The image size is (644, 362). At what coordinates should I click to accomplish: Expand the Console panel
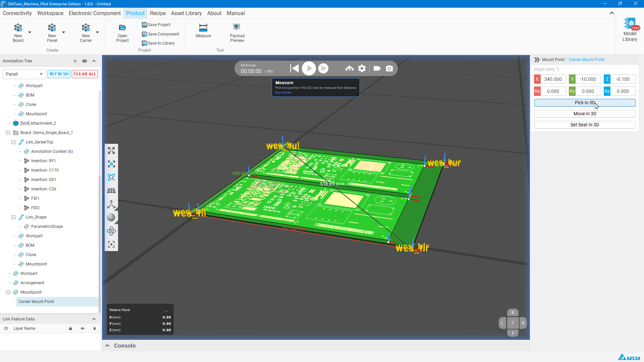point(107,346)
